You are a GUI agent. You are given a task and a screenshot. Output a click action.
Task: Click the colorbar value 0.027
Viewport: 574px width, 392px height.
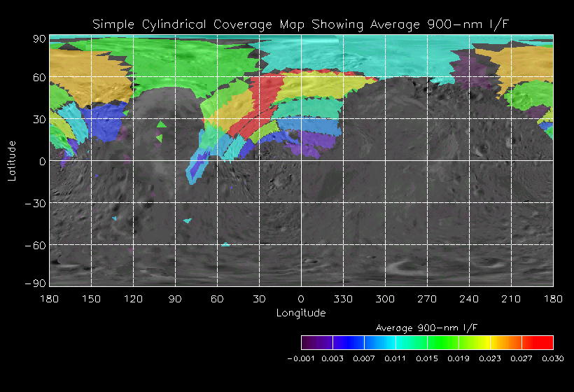point(521,358)
